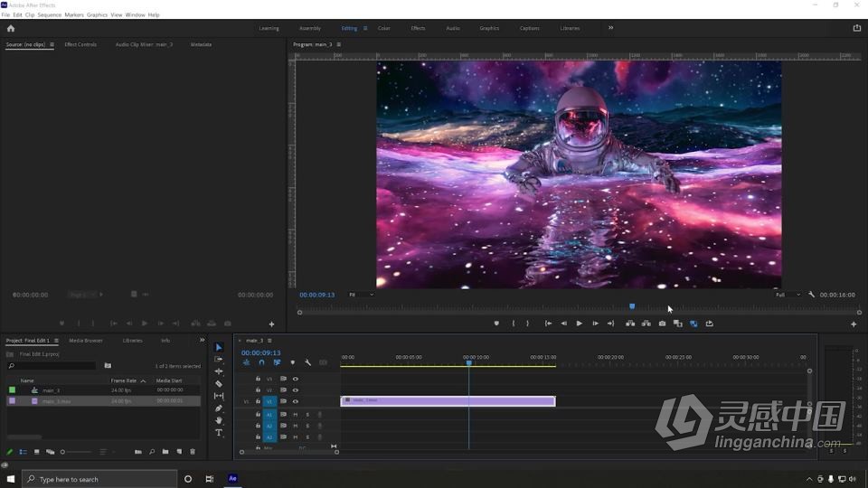Toggle V2 track output eye

(x=296, y=390)
